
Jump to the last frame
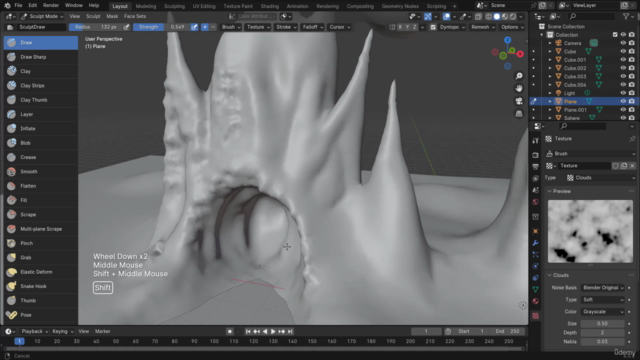290,331
